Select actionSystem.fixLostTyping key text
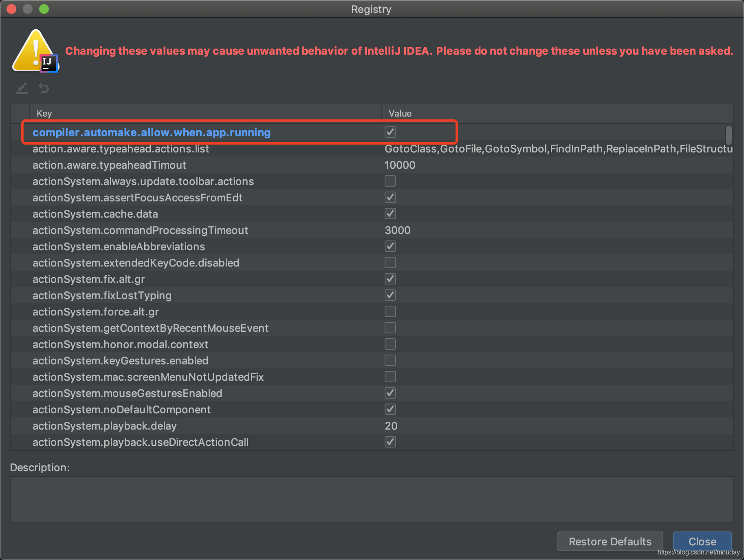The image size is (744, 560). (x=102, y=295)
